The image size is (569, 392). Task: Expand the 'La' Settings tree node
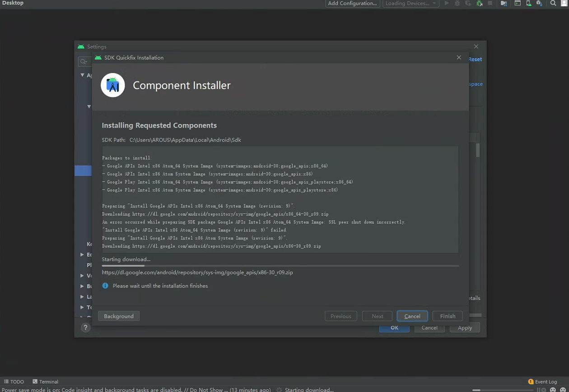point(82,297)
